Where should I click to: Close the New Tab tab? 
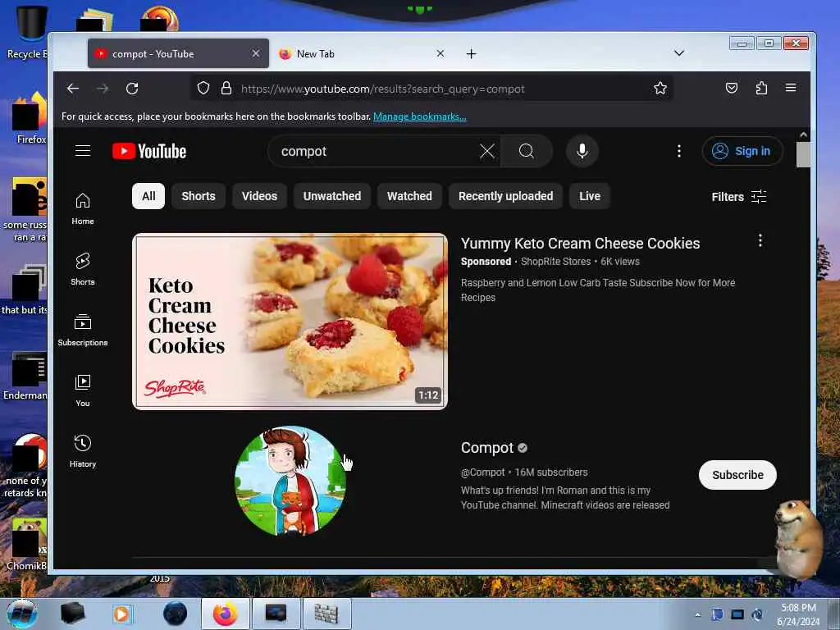[441, 53]
